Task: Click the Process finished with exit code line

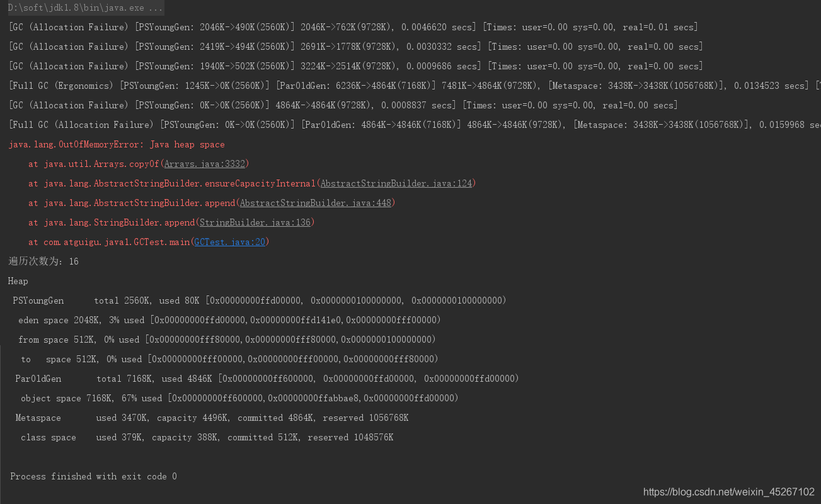Action: pos(93,476)
